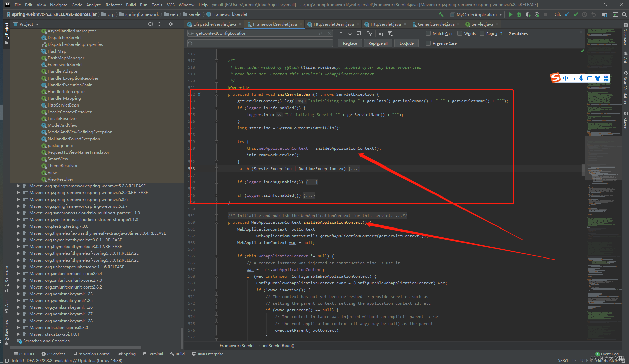Click the editor vertical scrollbar thumb
Screen dimensions: 629x364
583,170
